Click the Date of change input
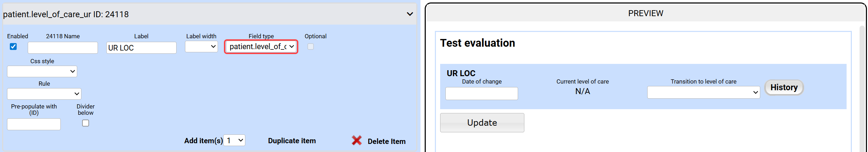Image resolution: width=868 pixels, height=152 pixels. pyautogui.click(x=482, y=94)
